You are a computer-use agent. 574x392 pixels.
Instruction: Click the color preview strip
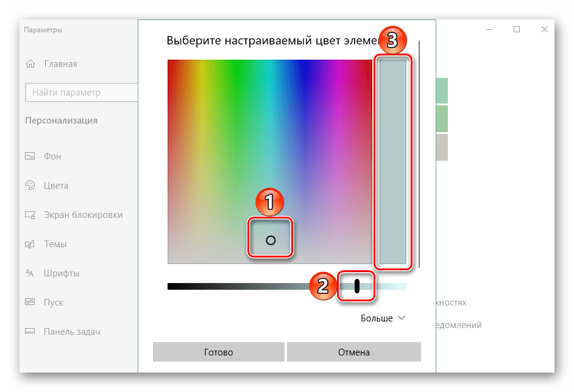(x=393, y=162)
